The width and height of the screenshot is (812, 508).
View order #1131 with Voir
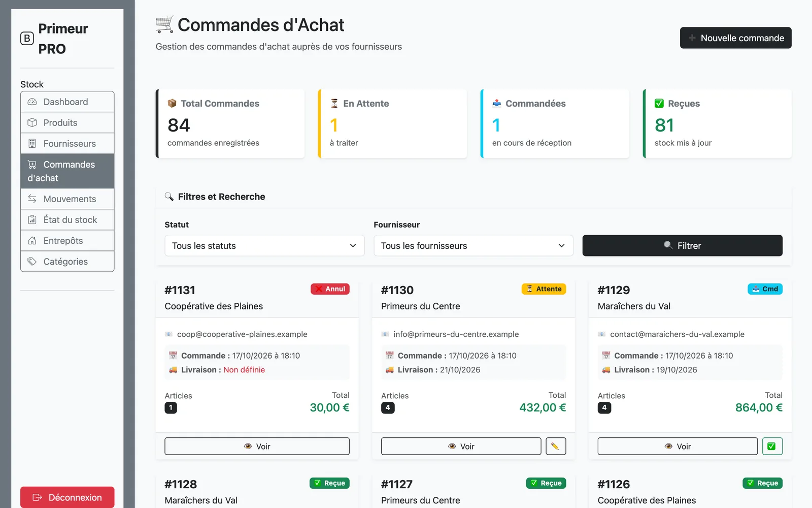[x=257, y=446]
